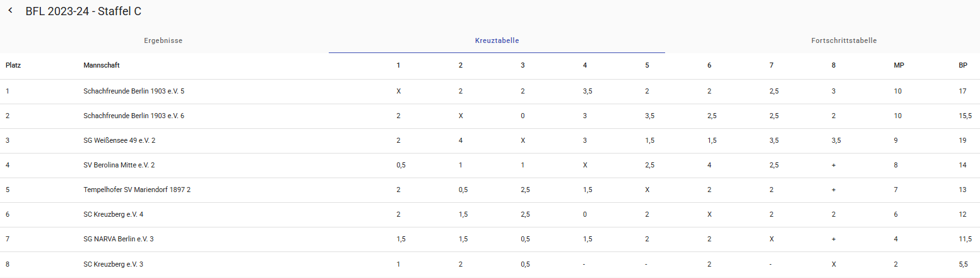Click first-place team's MP value 10
The height and width of the screenshot is (278, 980).
pos(897,91)
